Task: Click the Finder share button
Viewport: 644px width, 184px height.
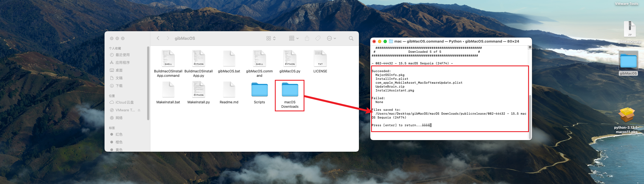Action: tap(307, 38)
